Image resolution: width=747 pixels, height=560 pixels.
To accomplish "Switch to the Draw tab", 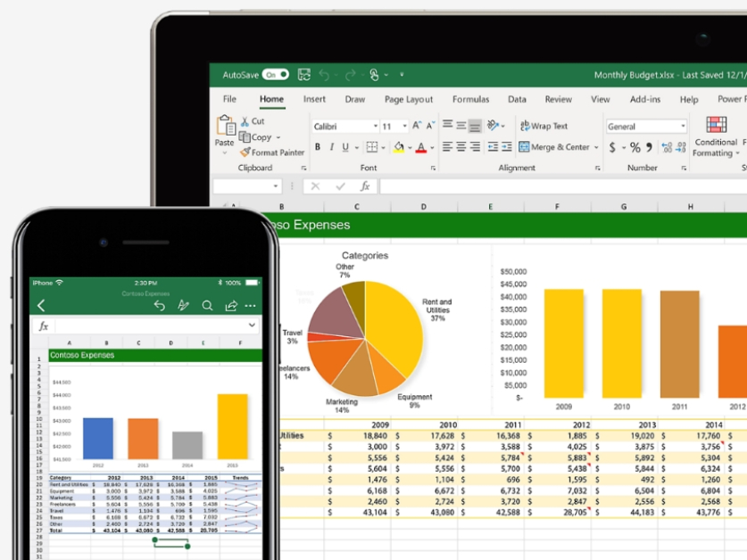I will click(355, 99).
